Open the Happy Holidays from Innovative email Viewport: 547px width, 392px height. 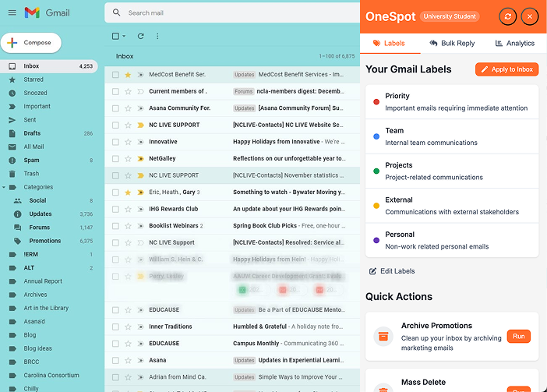point(232,142)
